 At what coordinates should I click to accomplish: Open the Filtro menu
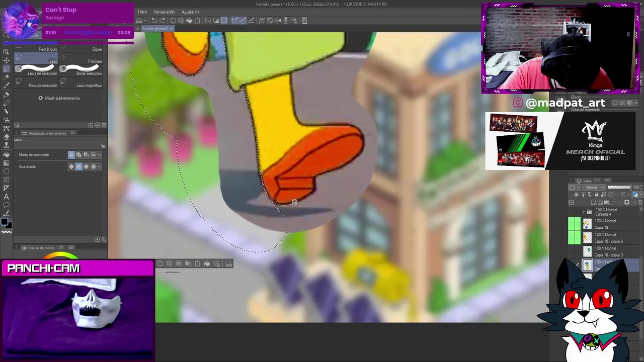[x=142, y=12]
